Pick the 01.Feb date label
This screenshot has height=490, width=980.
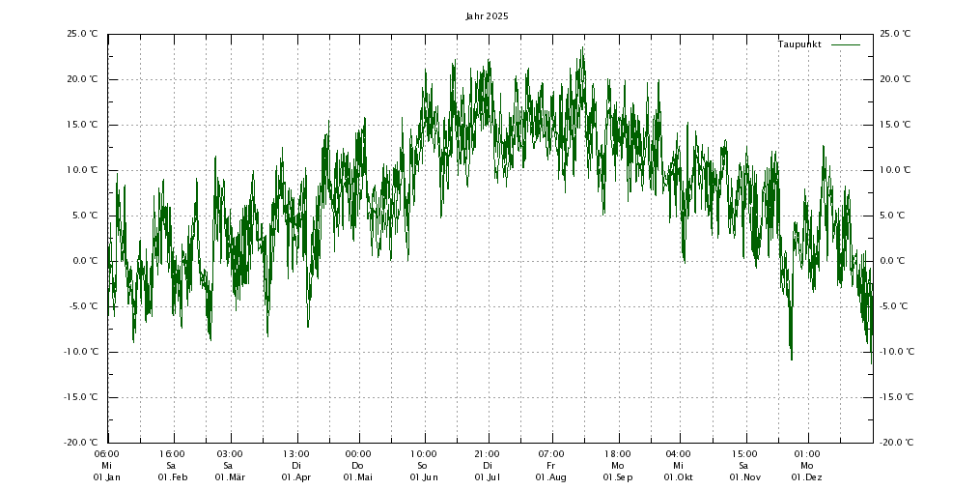(x=172, y=477)
